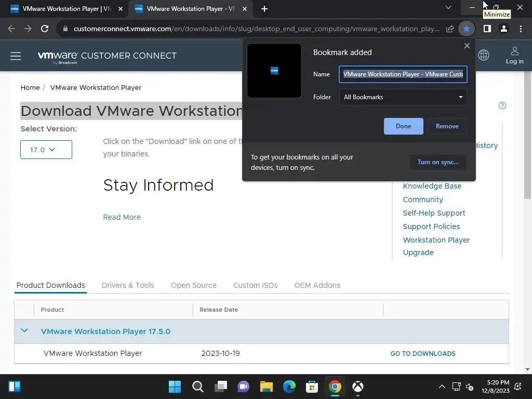532x399 pixels.
Task: Open the Widgets icon on taskbar
Action: click(15, 387)
